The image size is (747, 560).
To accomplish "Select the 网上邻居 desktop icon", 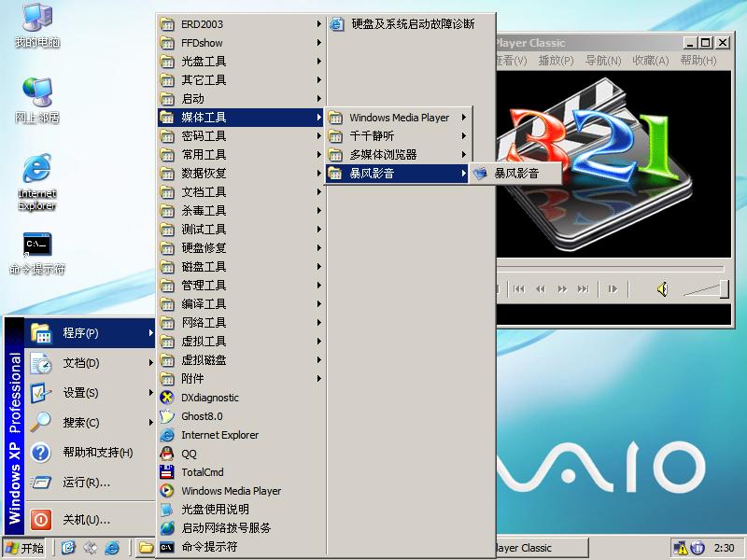I will (x=37, y=101).
